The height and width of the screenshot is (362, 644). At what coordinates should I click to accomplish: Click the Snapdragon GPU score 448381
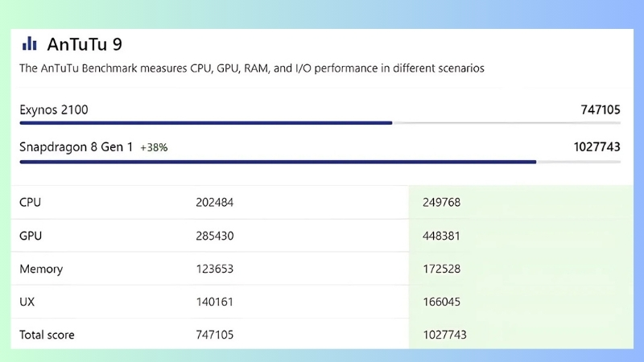pyautogui.click(x=441, y=236)
